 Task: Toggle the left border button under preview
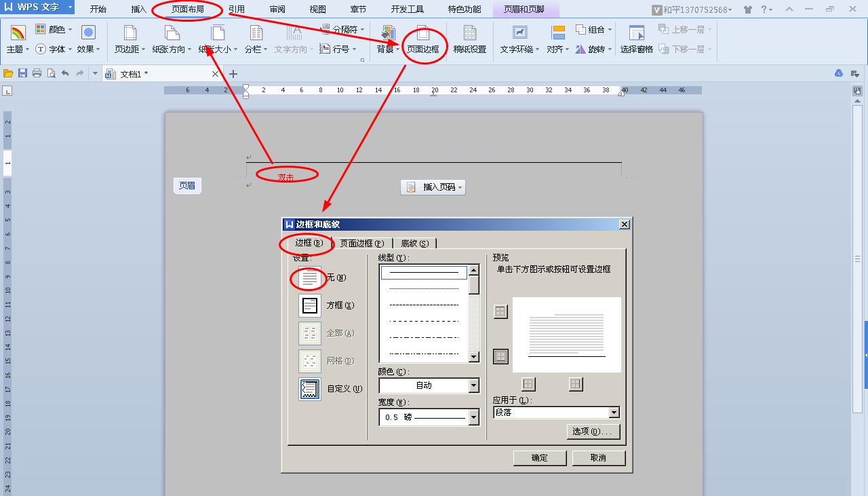[x=528, y=384]
